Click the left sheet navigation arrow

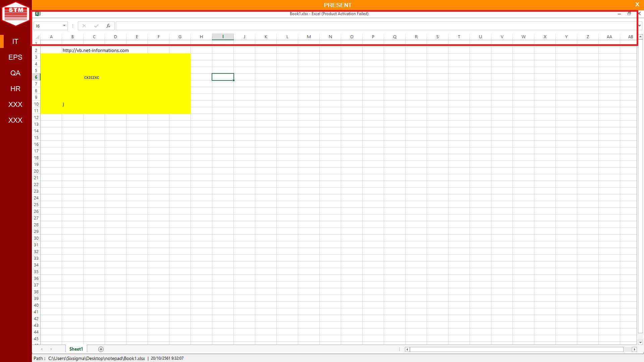[42, 349]
